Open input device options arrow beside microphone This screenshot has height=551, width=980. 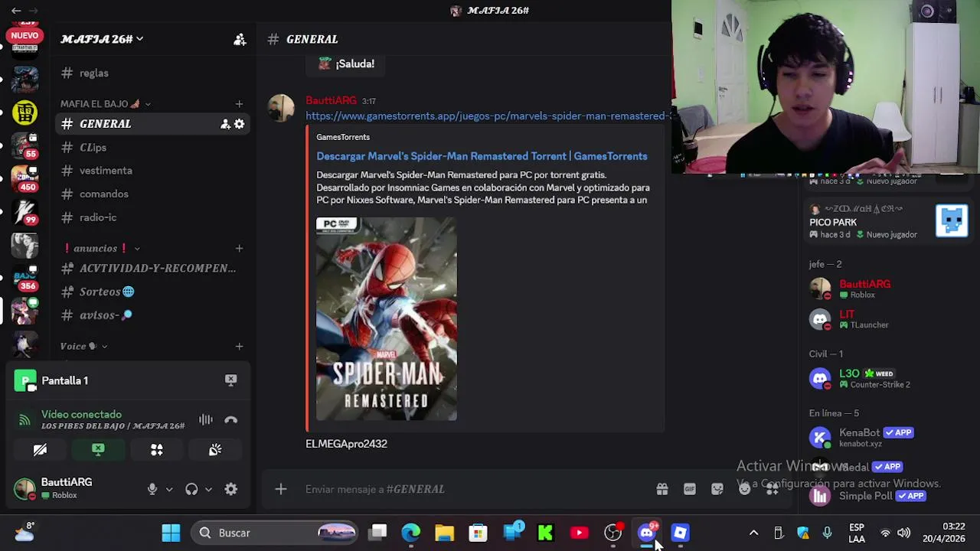pyautogui.click(x=169, y=489)
